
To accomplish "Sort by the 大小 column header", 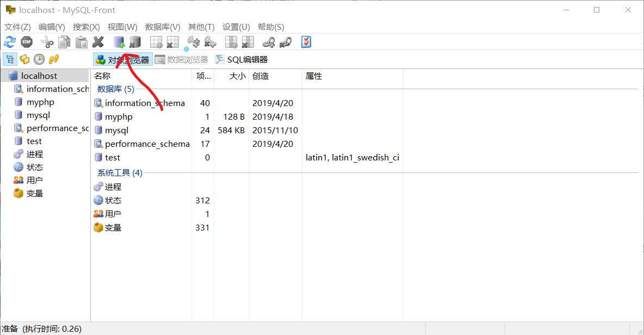I will (231, 76).
